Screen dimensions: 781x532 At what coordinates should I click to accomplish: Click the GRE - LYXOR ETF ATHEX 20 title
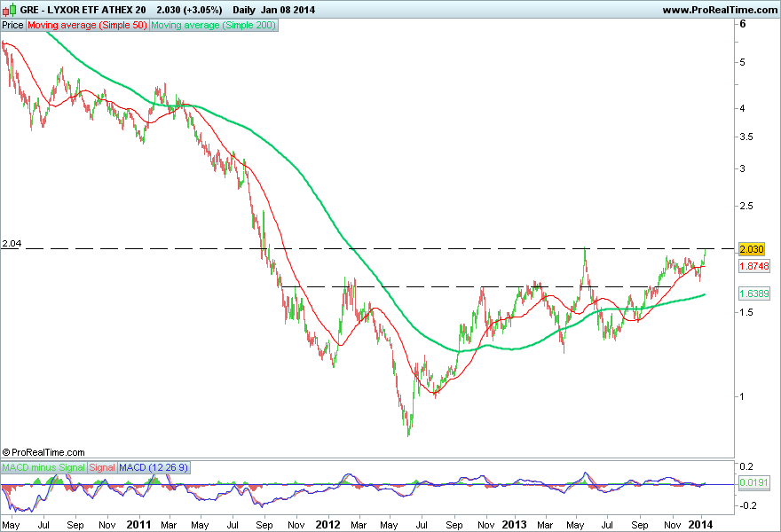tap(83, 10)
